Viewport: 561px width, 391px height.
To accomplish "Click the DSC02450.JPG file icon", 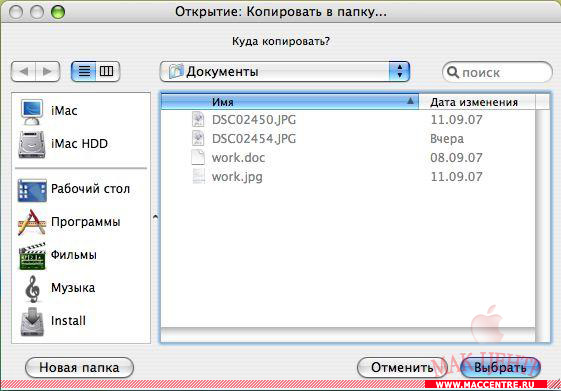I will pos(198,119).
